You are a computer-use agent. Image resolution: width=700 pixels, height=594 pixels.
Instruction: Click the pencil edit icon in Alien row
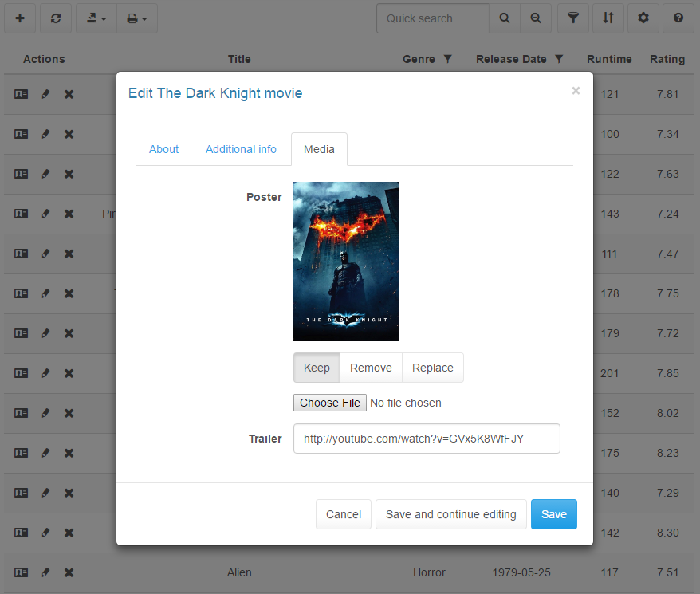click(x=45, y=572)
